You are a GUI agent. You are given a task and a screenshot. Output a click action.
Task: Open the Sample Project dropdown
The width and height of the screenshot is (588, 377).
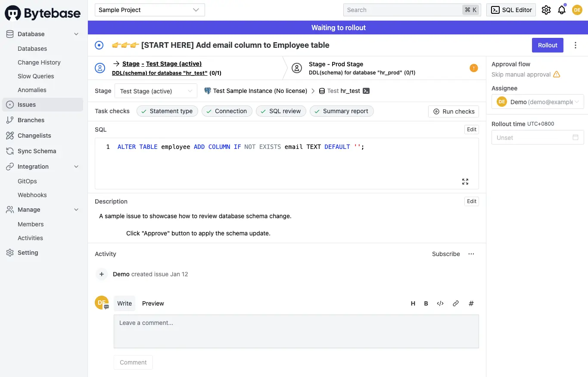tap(149, 10)
